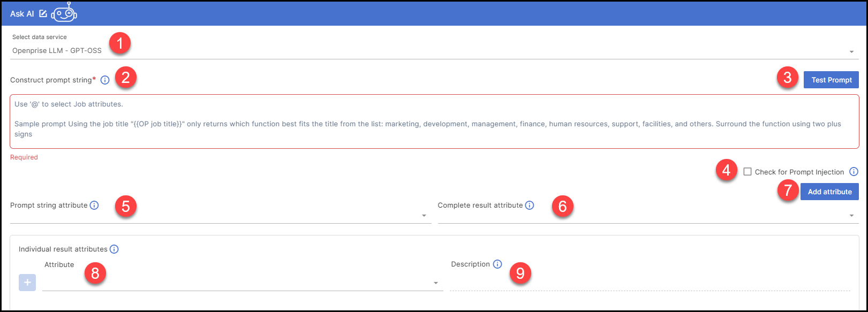Click the info icon next to Construct prompt string

pos(105,80)
